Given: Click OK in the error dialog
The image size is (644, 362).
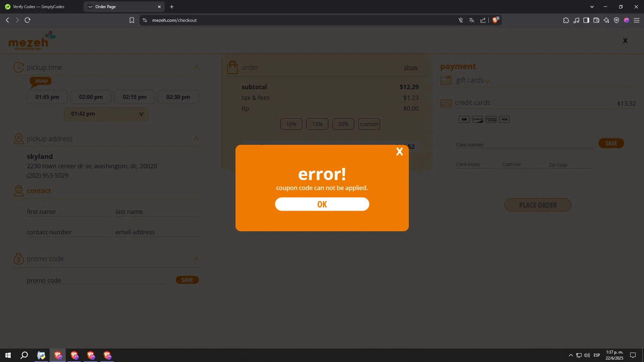Looking at the screenshot, I should click(x=322, y=204).
